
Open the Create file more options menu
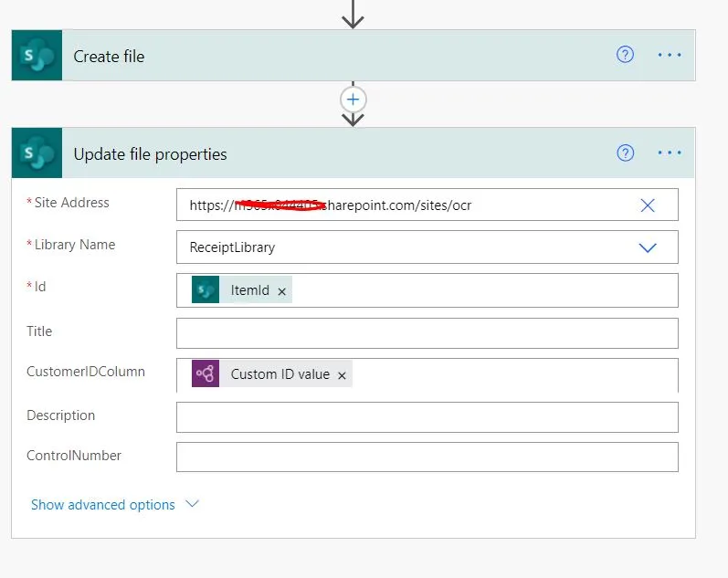pyautogui.click(x=670, y=55)
